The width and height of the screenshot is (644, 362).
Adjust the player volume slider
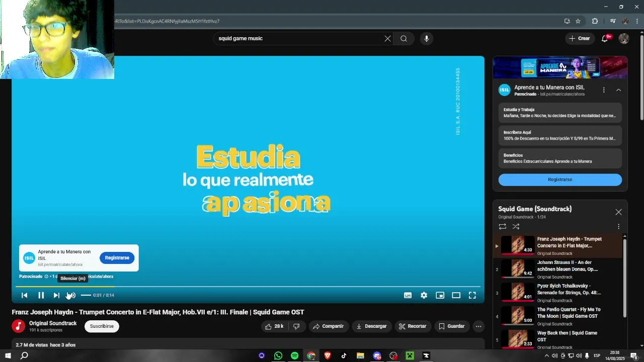point(86,296)
